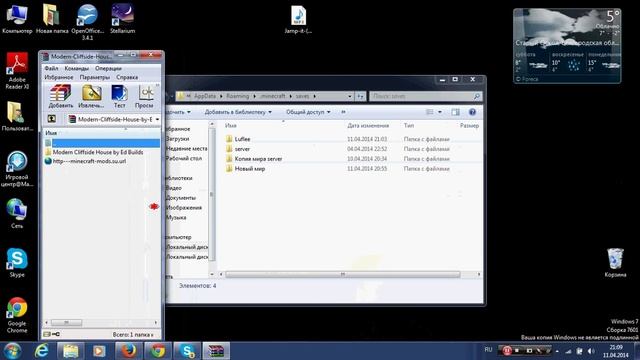640x360 pixels.
Task: Select the Google Chrome desktop shortcut
Action: pyautogui.click(x=17, y=315)
